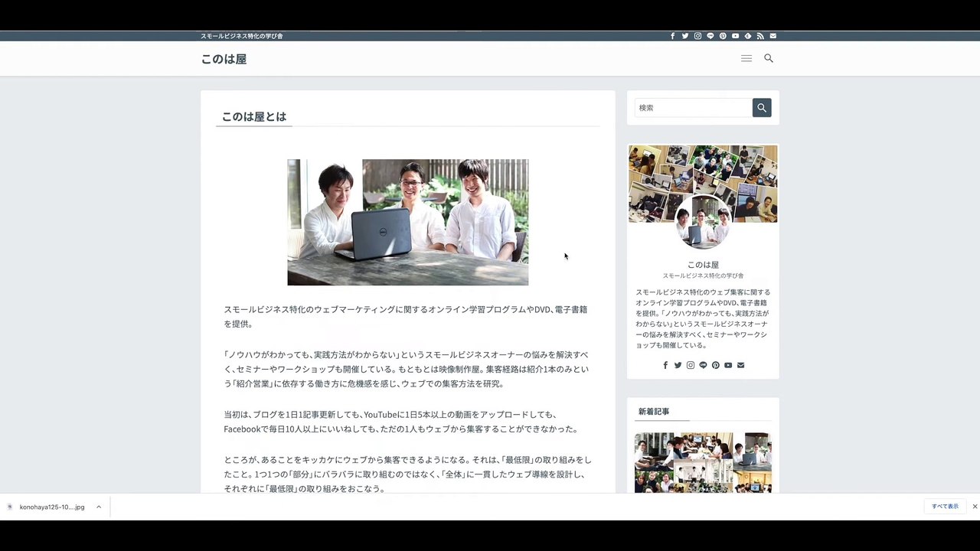Expand download item options chevron
The height and width of the screenshot is (551, 980).
click(99, 507)
